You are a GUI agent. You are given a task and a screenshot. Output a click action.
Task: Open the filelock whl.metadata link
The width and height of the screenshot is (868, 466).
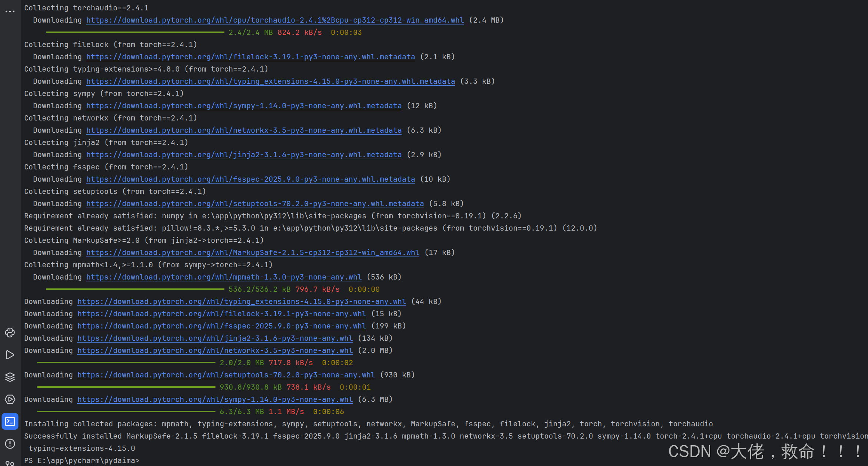pyautogui.click(x=250, y=57)
